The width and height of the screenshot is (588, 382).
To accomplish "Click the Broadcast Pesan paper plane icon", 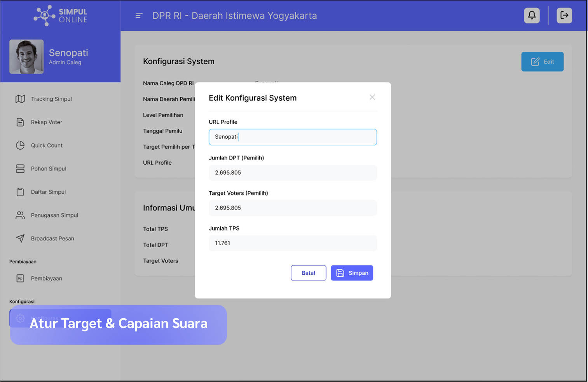I will (20, 239).
